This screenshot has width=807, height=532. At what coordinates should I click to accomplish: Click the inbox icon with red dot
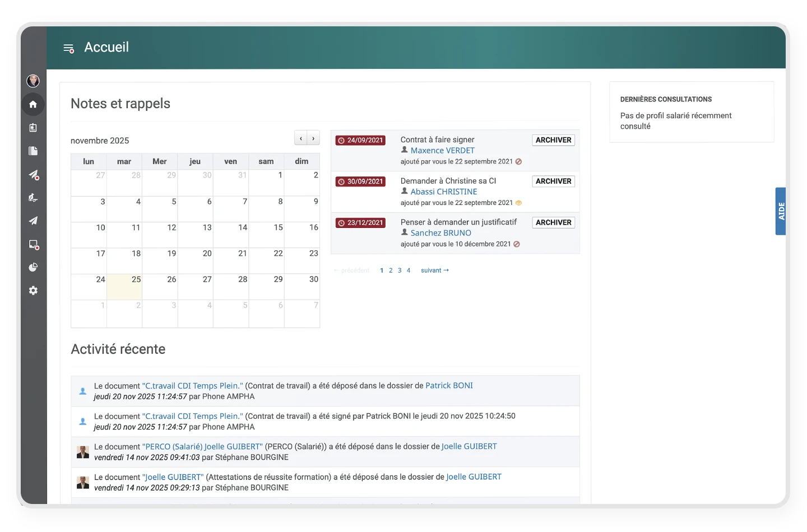point(34,244)
